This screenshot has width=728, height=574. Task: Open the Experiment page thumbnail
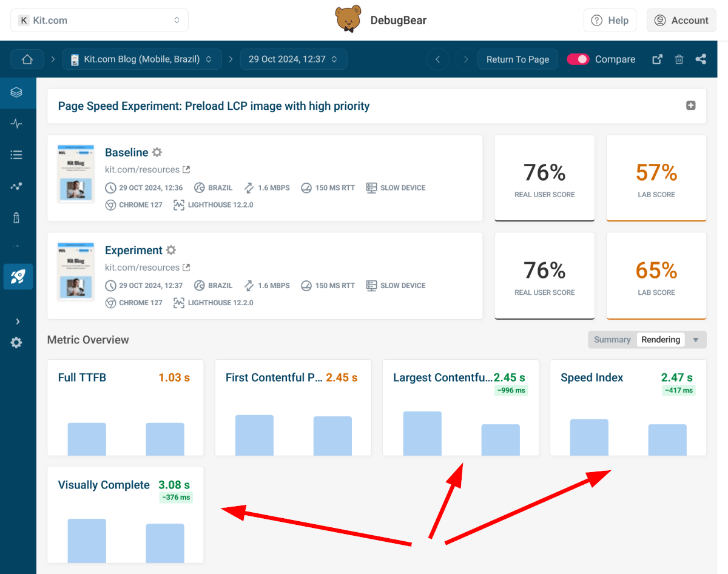pos(76,271)
